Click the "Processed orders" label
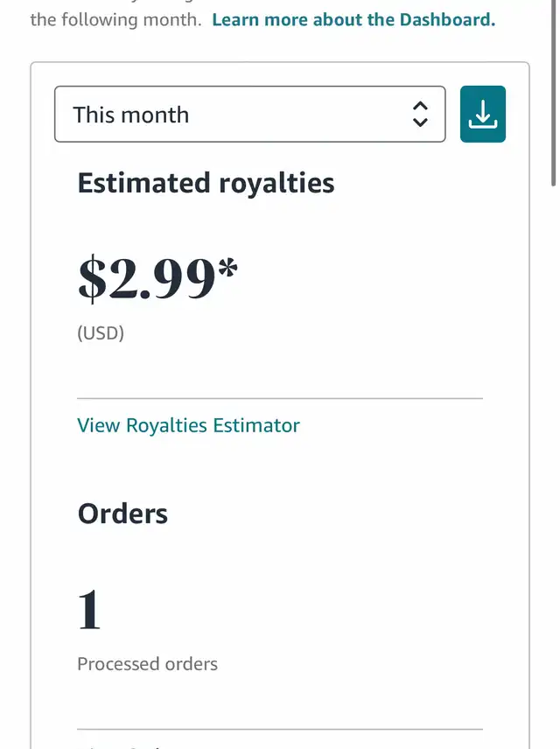 pos(147,664)
